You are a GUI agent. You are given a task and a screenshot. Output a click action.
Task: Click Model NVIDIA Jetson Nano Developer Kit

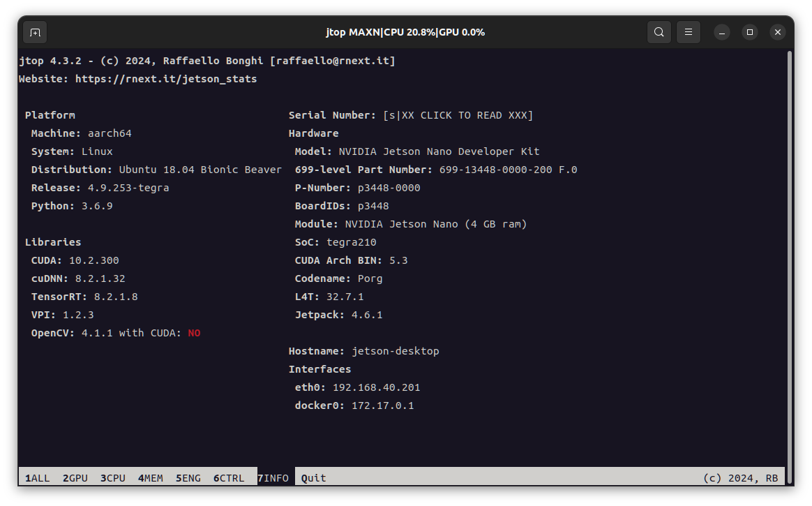point(439,151)
